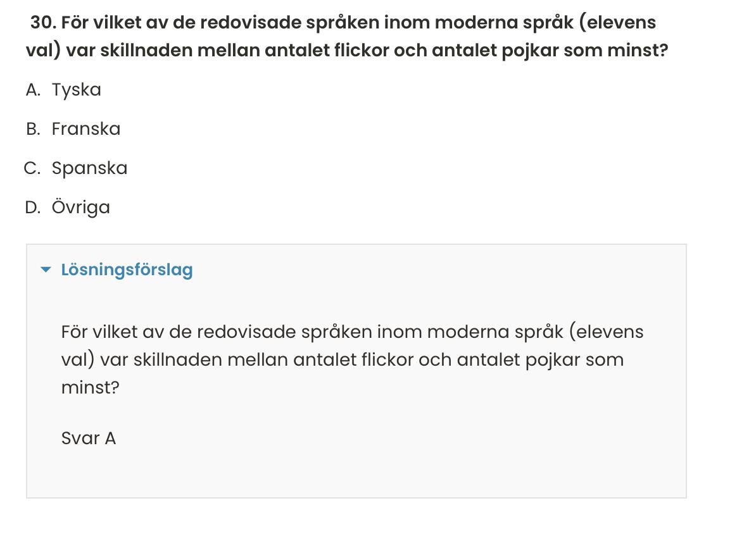Screen dimensions: 756x534
Task: Select answer option Franska
Action: click(85, 129)
